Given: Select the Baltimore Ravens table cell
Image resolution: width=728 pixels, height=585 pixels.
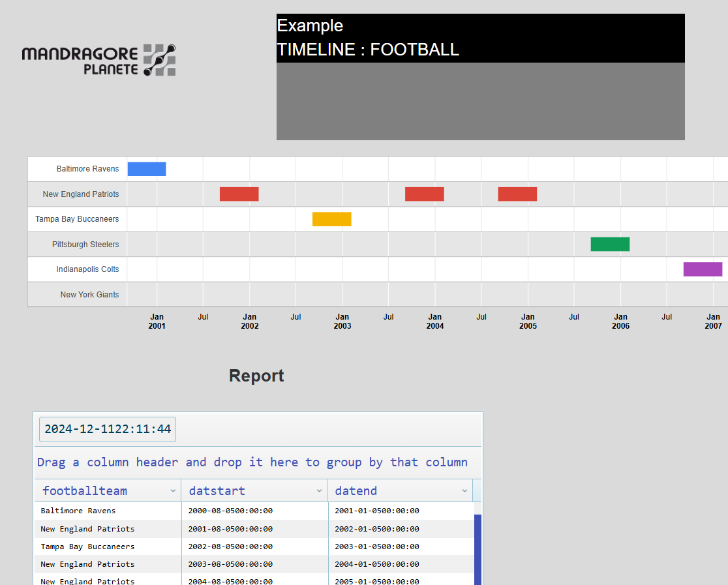Looking at the screenshot, I should [108, 511].
